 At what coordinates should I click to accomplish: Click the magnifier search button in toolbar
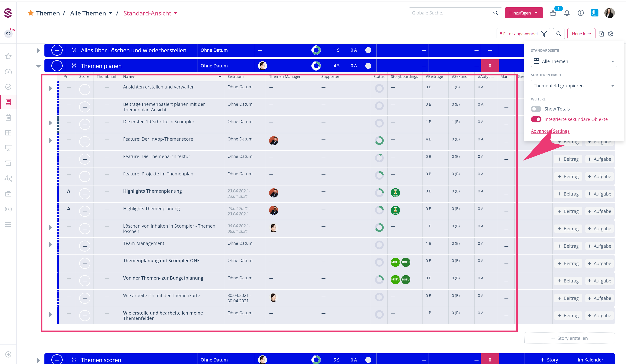[559, 34]
